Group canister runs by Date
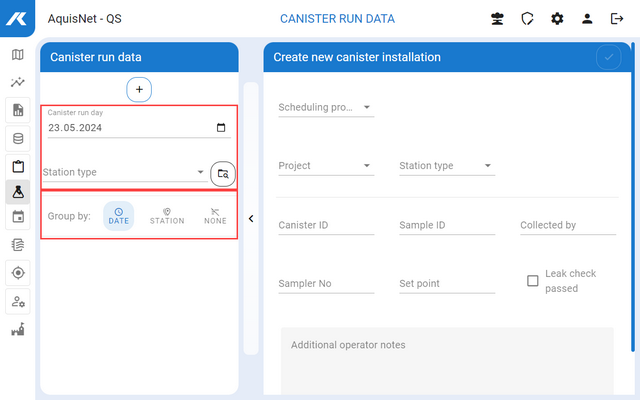 pyautogui.click(x=118, y=216)
